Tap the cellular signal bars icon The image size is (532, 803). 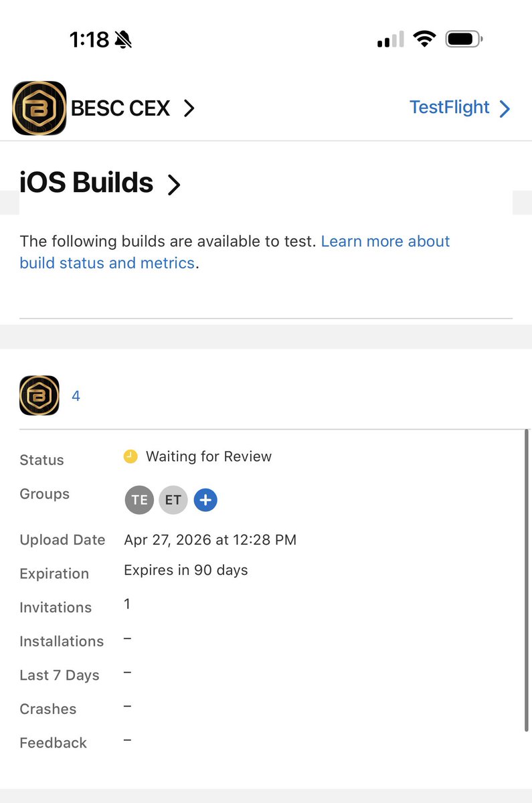click(391, 39)
